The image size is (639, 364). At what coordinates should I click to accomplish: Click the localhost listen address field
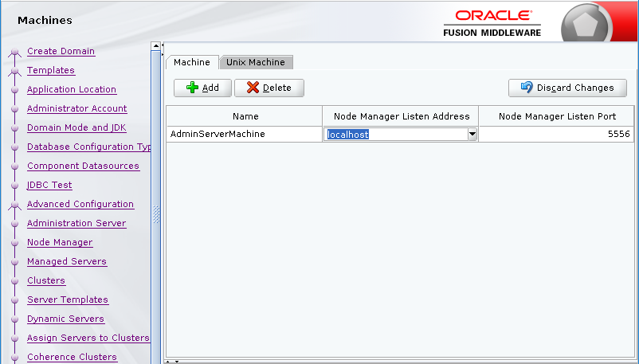394,135
